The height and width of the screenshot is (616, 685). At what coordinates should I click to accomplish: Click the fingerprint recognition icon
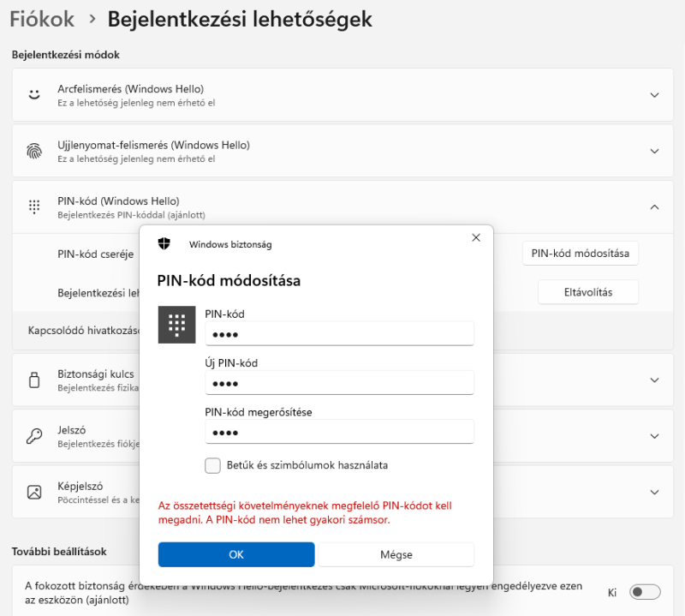click(x=34, y=152)
